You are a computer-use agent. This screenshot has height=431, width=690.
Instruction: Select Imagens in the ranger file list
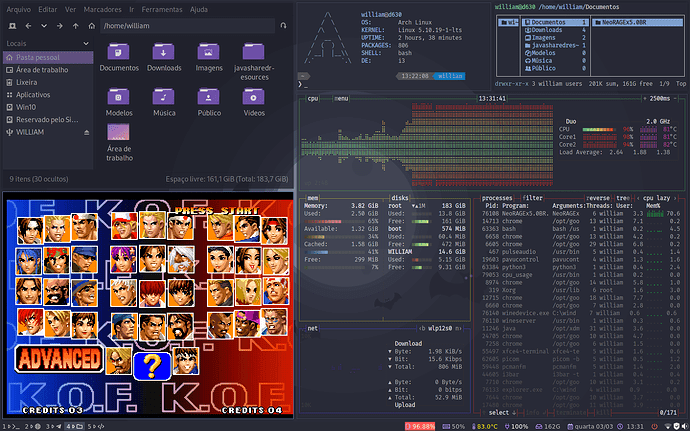555,38
